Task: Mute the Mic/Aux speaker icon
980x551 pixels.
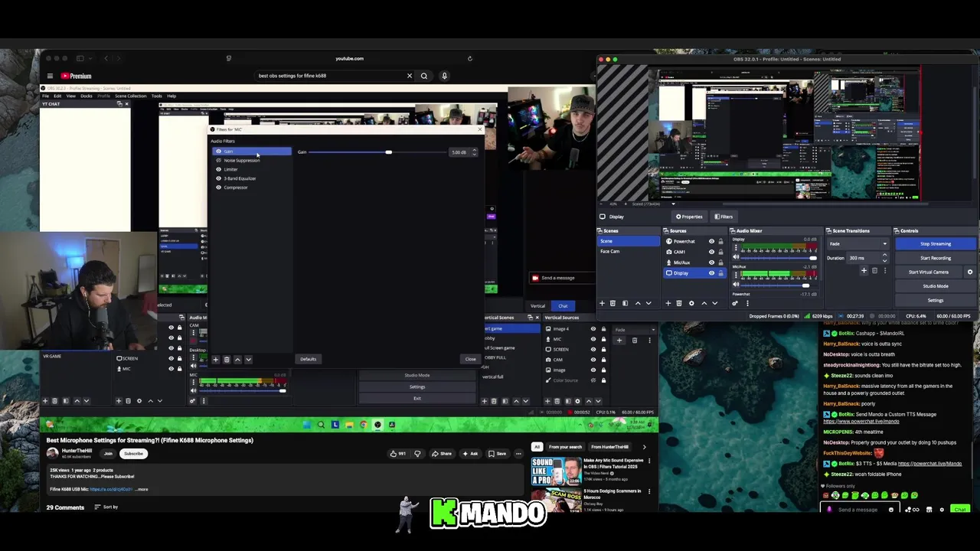Action: click(x=736, y=285)
